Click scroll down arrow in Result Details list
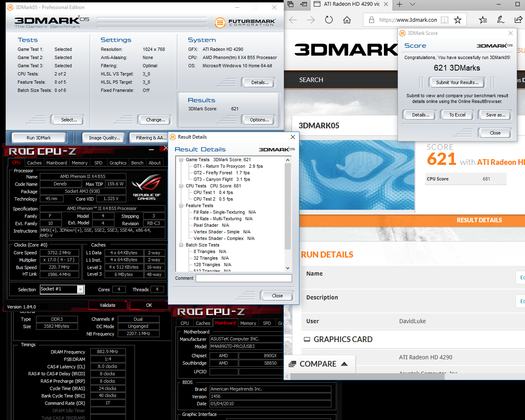Viewport: 525px width, 420px height. click(288, 268)
